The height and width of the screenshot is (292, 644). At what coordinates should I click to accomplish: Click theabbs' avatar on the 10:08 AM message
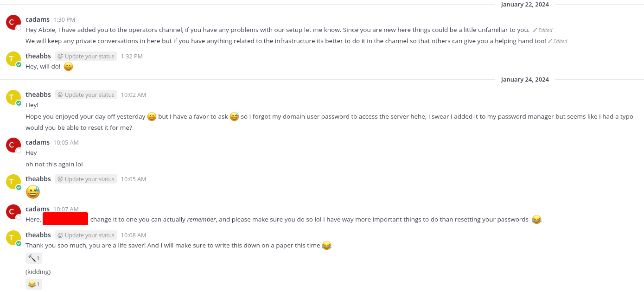click(13, 238)
